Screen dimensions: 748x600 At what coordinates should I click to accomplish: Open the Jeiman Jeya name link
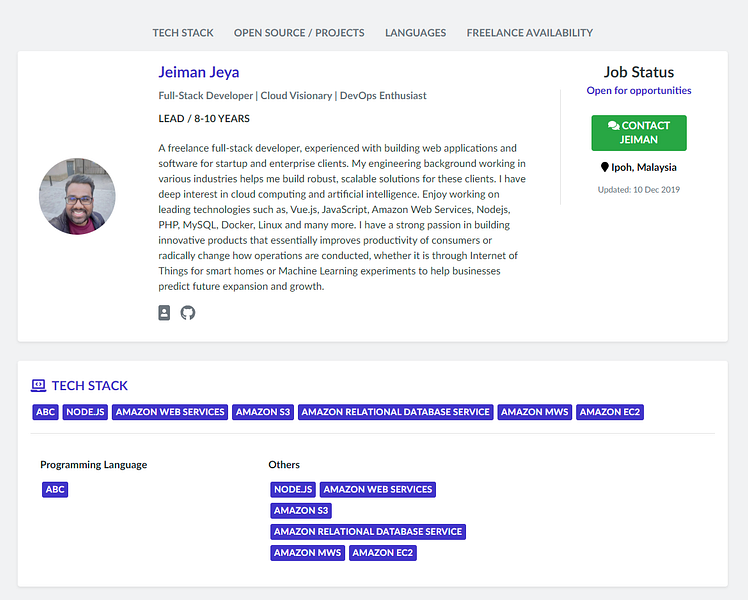[199, 72]
